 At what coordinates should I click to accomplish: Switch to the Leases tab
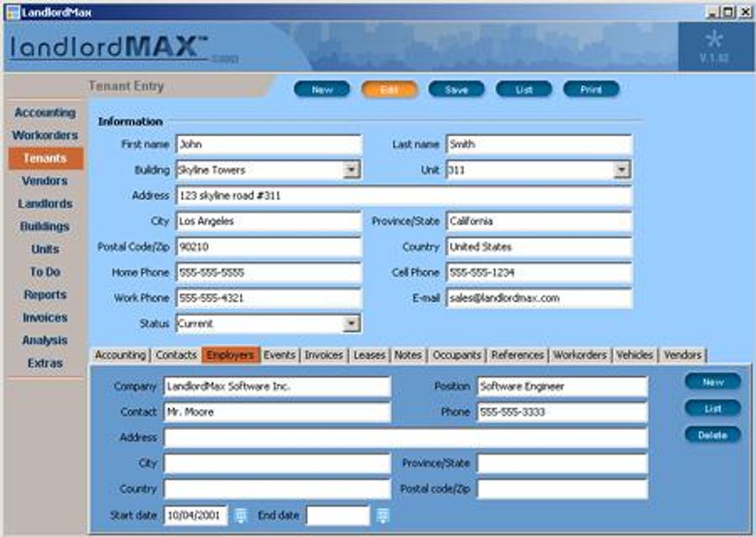[x=369, y=355]
